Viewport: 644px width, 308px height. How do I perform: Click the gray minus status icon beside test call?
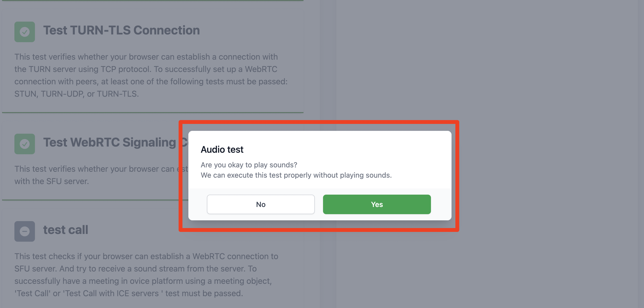25,231
